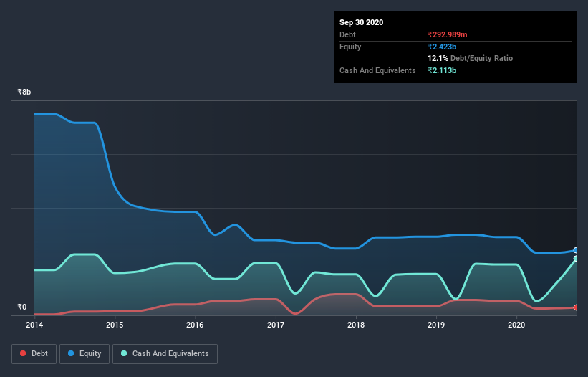Select the 2018 x-axis label

click(356, 325)
